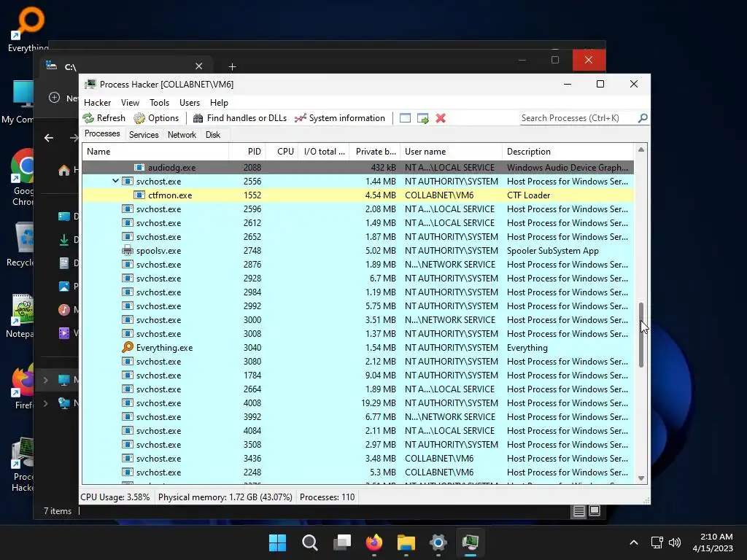Show hidden system tray icons

(634, 542)
